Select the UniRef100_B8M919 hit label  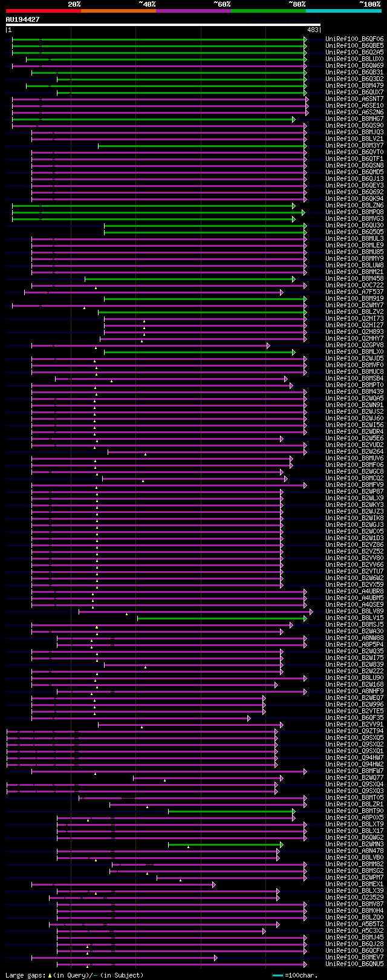(354, 298)
